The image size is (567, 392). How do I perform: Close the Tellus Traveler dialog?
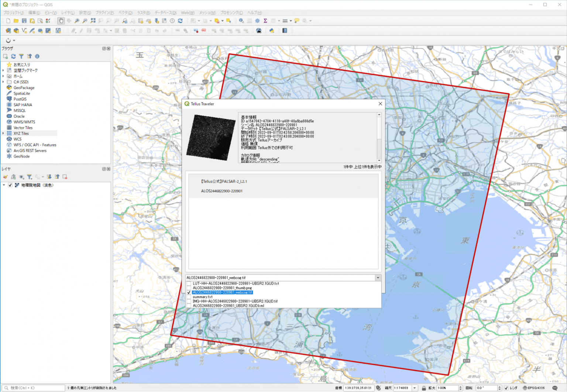pyautogui.click(x=380, y=104)
